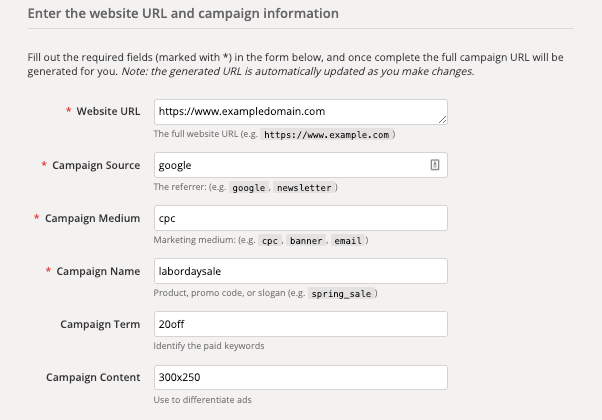Click the spring_sale example code chip
This screenshot has width=602, height=420.
341,293
